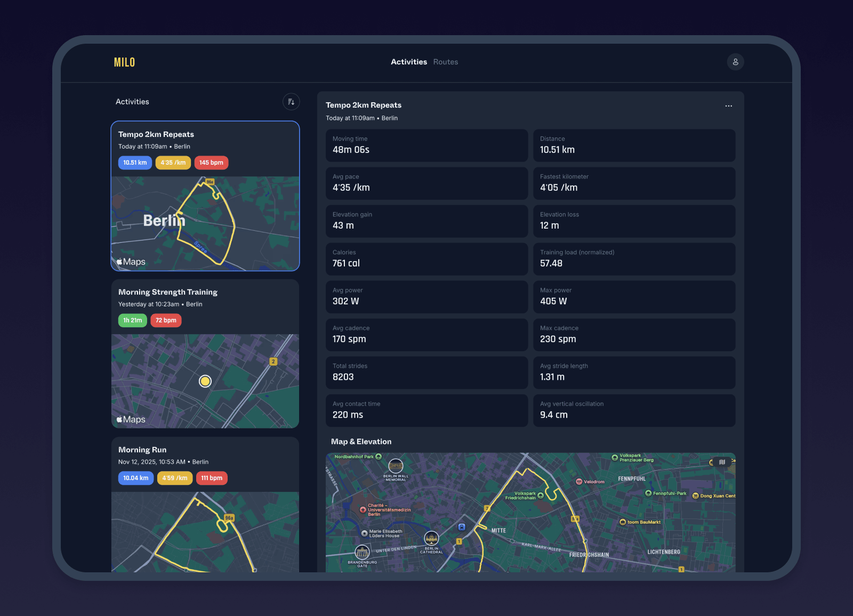Click the Velodrom map pin

click(x=579, y=482)
